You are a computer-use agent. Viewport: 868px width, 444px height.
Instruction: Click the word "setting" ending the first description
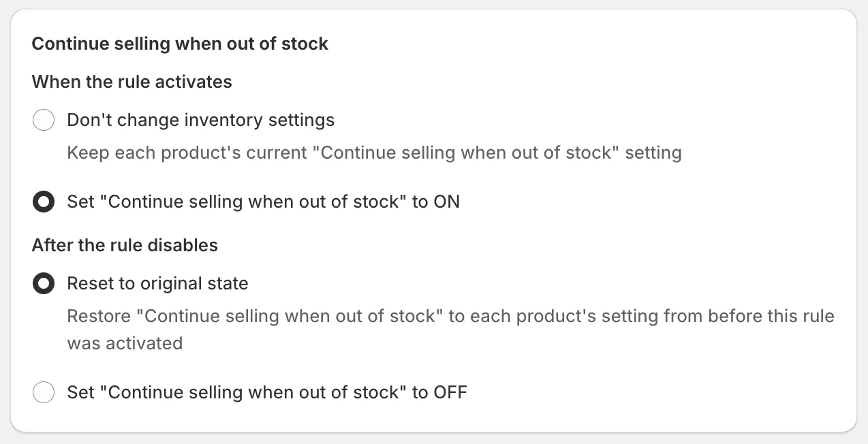tap(653, 153)
